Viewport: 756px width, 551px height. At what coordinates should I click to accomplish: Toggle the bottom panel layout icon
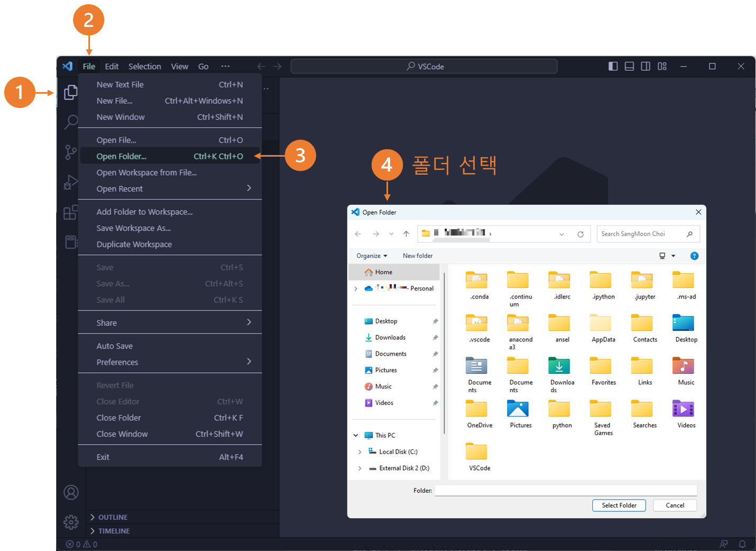click(629, 66)
